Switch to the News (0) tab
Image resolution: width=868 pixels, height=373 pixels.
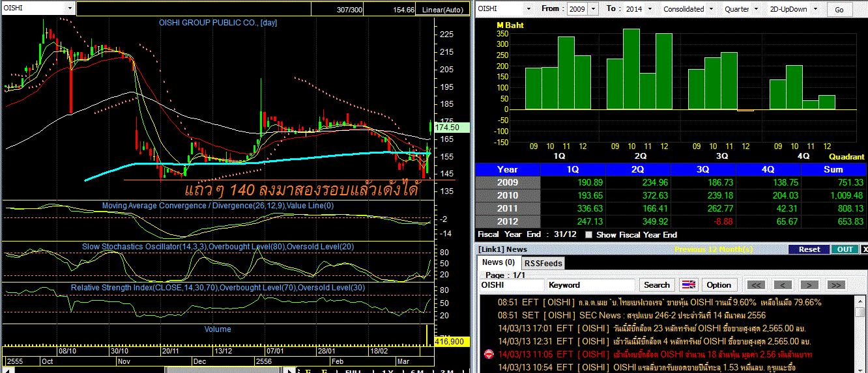pyautogui.click(x=497, y=262)
